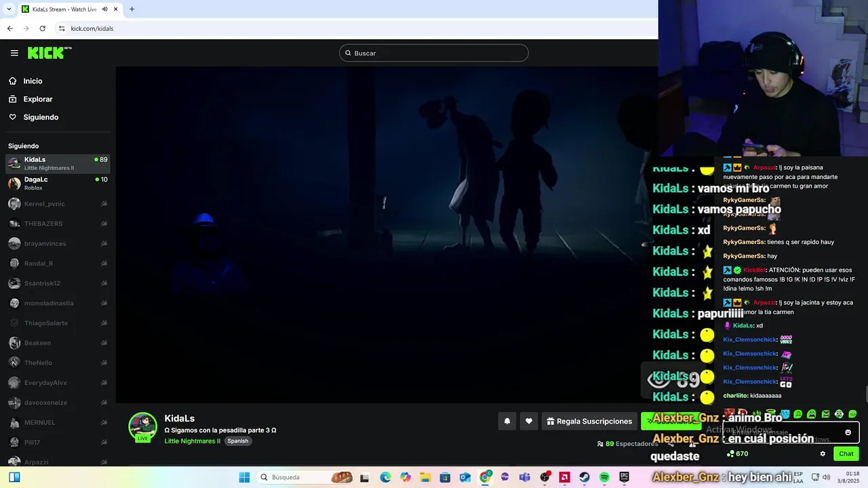Open Kernel_pvnic offline channel
The width and height of the screenshot is (868, 488).
click(58, 204)
